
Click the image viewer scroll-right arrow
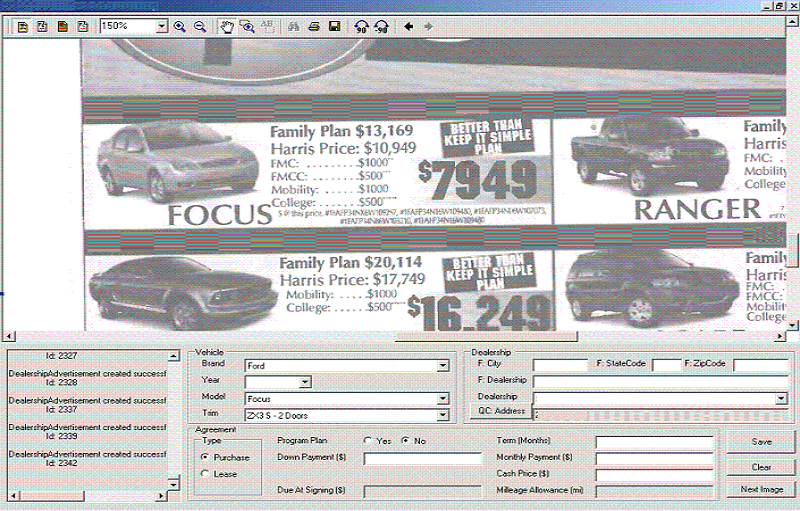(780, 337)
